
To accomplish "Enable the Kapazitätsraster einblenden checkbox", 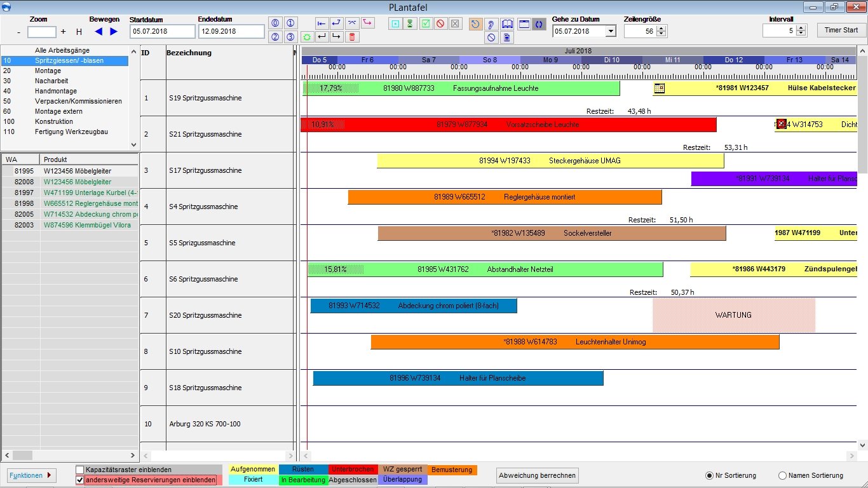I will (79, 470).
